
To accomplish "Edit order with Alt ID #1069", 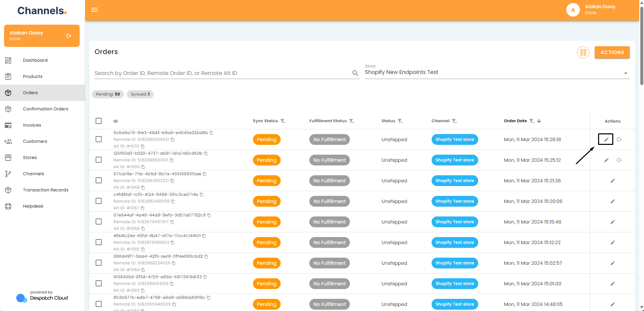I will pos(606,160).
